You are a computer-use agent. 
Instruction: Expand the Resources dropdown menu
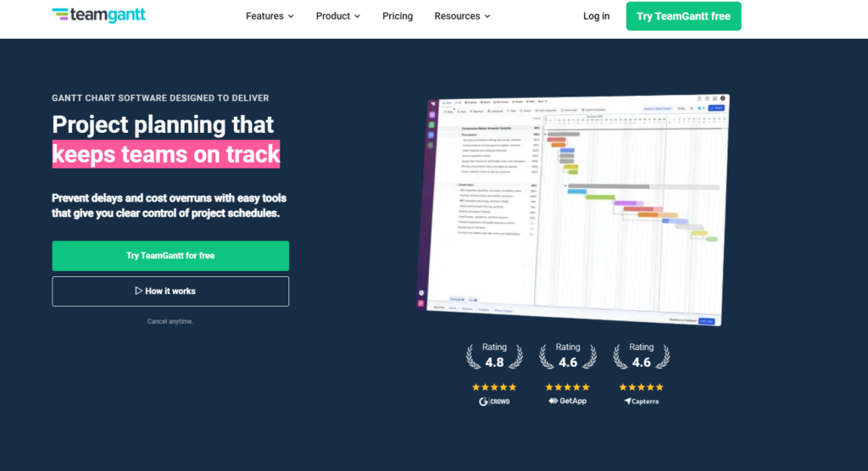click(462, 16)
